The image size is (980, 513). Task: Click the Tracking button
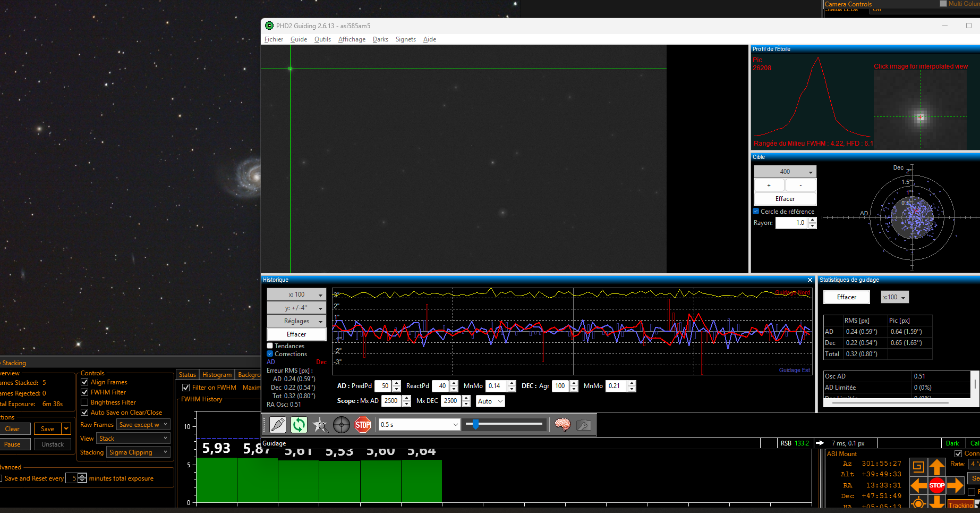click(x=961, y=505)
